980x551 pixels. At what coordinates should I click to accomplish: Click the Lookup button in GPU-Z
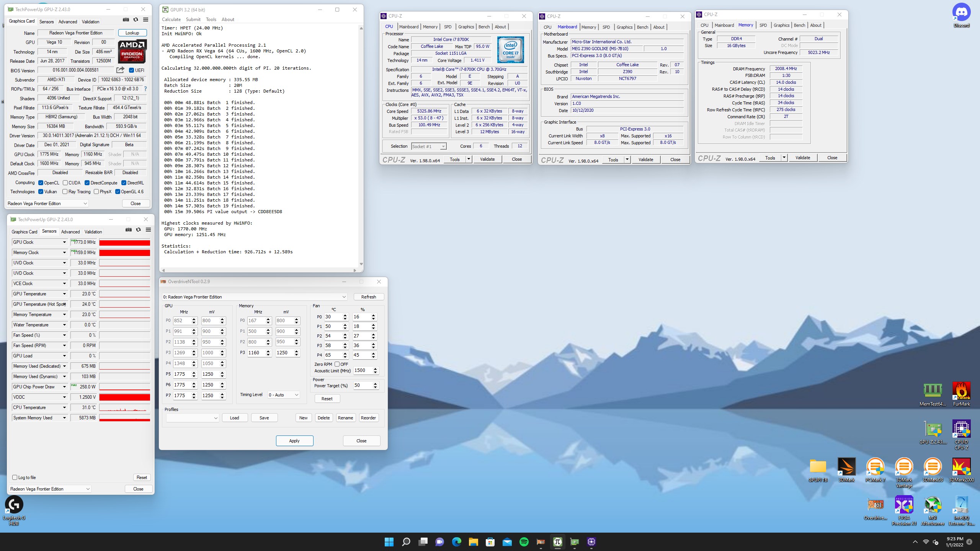coord(132,33)
